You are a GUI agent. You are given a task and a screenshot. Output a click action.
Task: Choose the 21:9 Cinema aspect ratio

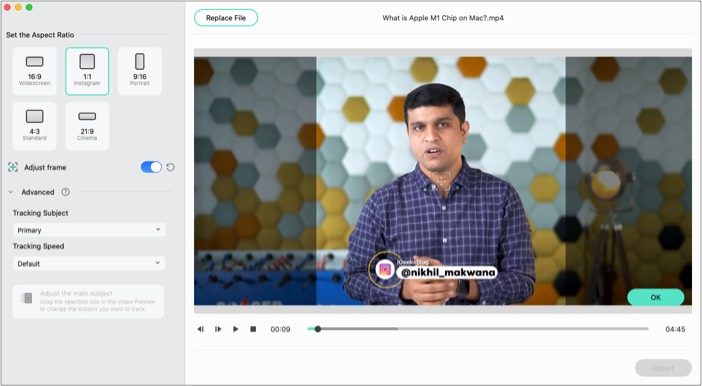pos(87,126)
